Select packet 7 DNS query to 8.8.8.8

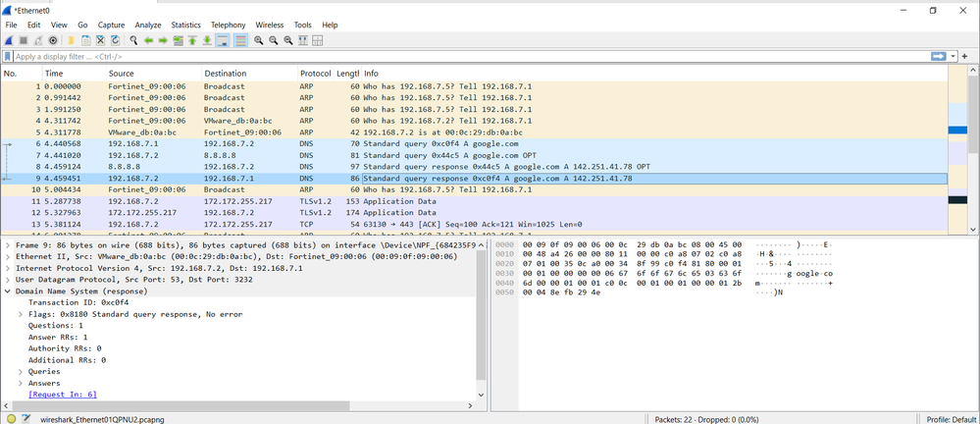(x=474, y=155)
